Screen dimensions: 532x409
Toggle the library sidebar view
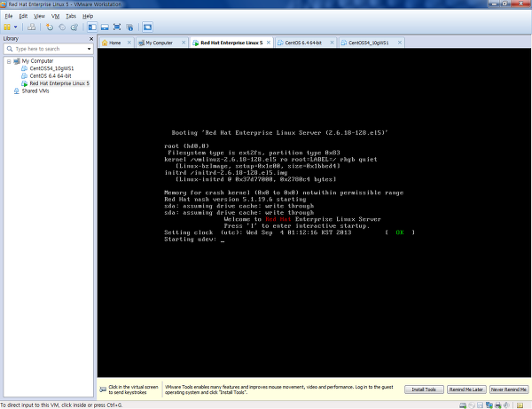(92, 28)
